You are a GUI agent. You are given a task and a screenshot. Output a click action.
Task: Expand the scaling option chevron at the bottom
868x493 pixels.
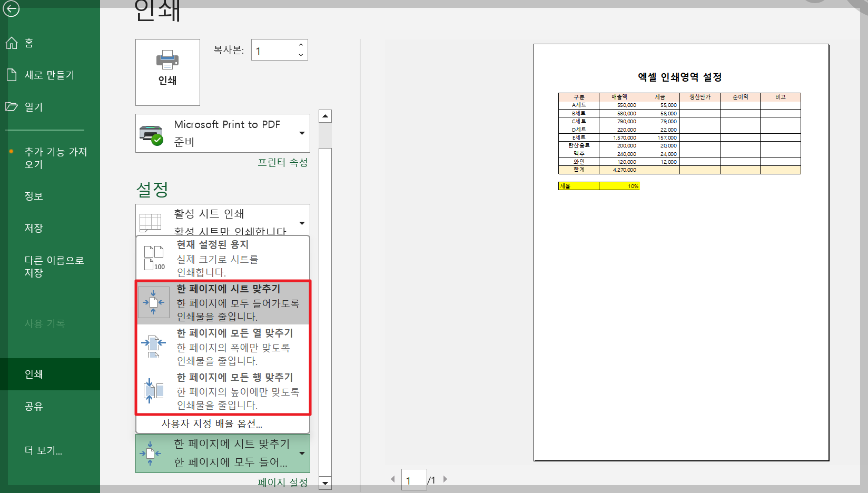click(x=302, y=453)
